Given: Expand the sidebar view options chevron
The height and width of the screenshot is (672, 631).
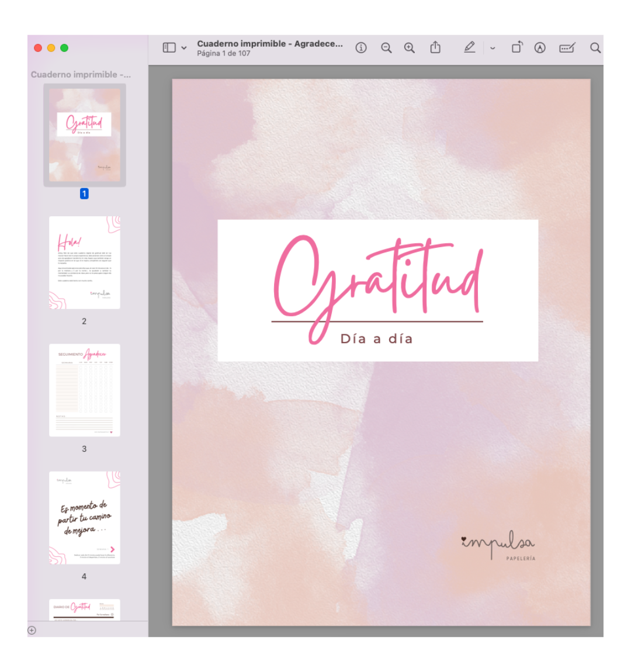Looking at the screenshot, I should (184, 48).
